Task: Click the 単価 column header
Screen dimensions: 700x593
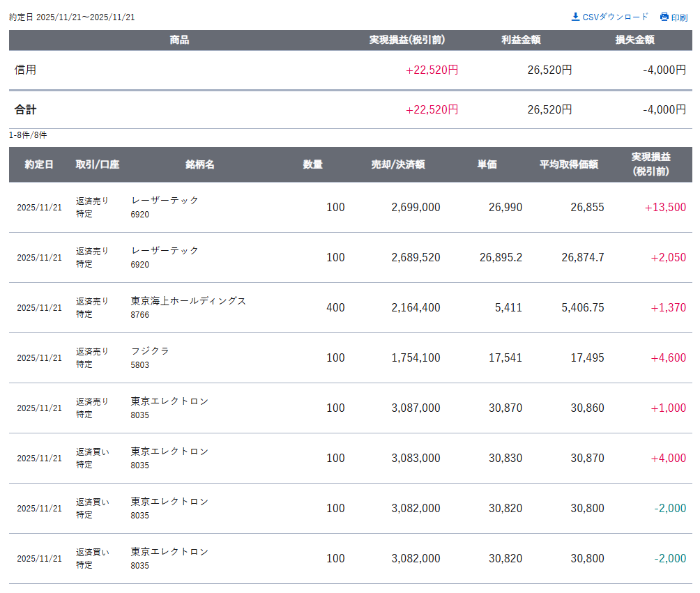Action: click(x=487, y=165)
